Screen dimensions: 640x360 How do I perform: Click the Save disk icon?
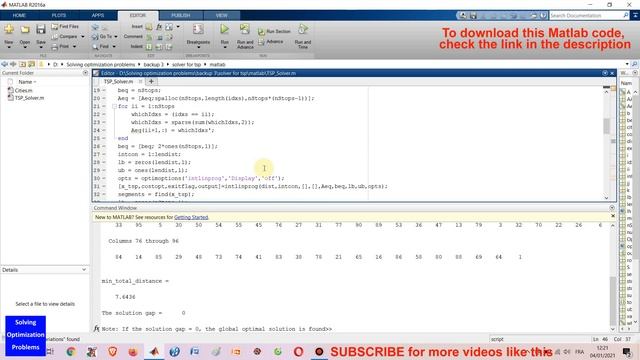pos(40,29)
